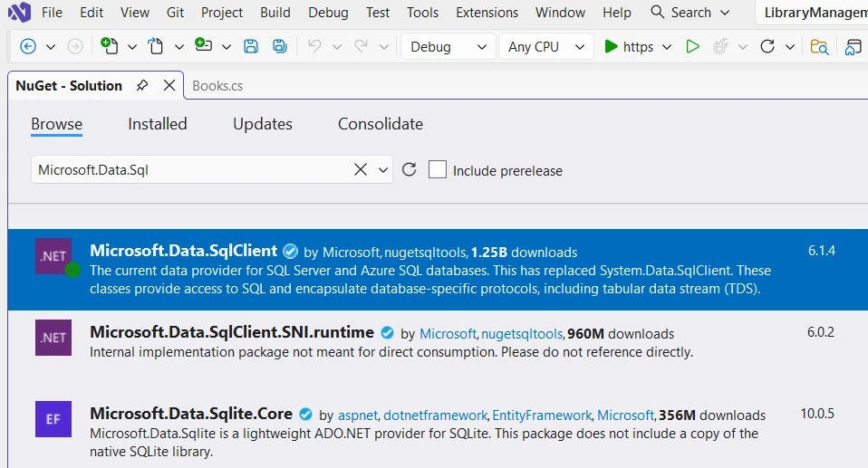Open the Extensions menu
Screen dimensions: 868x468
pos(487,12)
